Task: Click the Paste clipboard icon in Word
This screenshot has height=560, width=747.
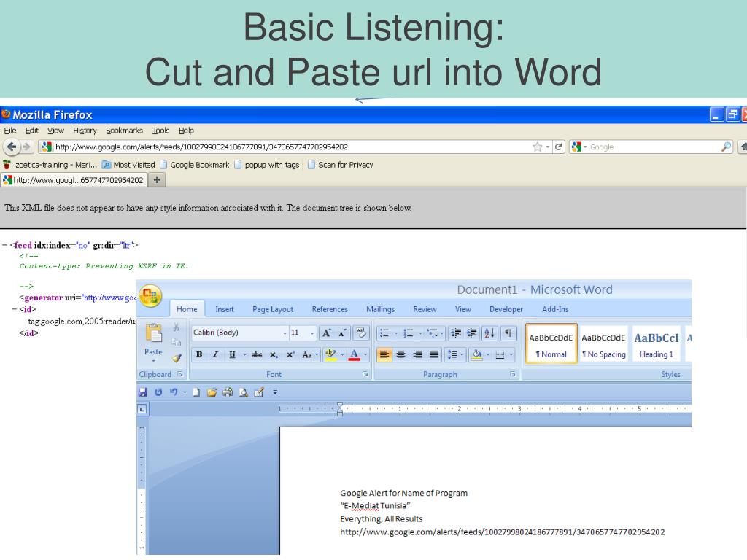Action: point(153,333)
